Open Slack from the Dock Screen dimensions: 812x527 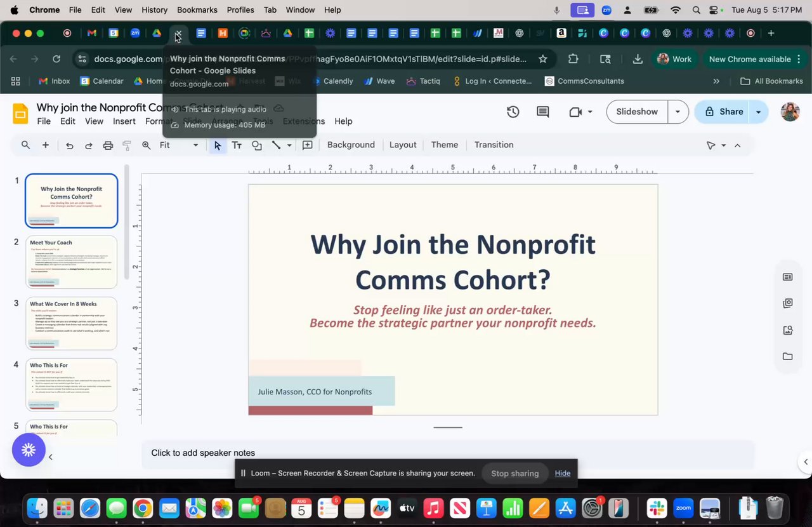click(657, 508)
